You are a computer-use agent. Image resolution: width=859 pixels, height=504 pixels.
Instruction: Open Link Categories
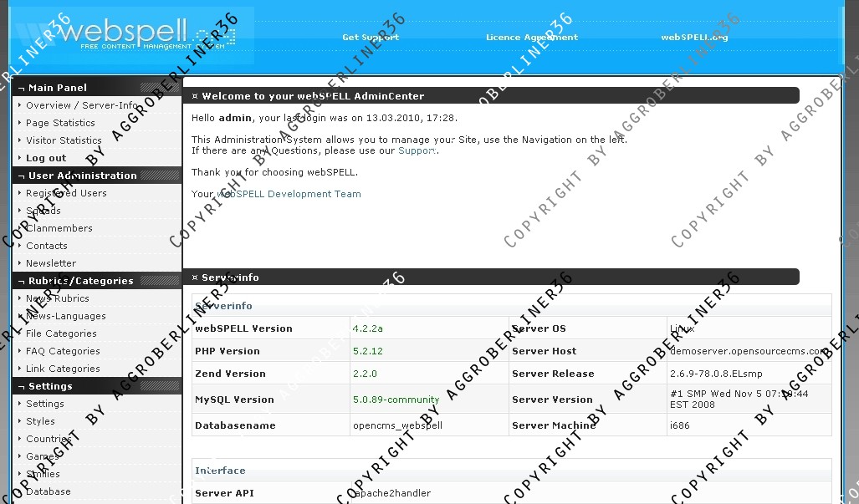pyautogui.click(x=63, y=369)
